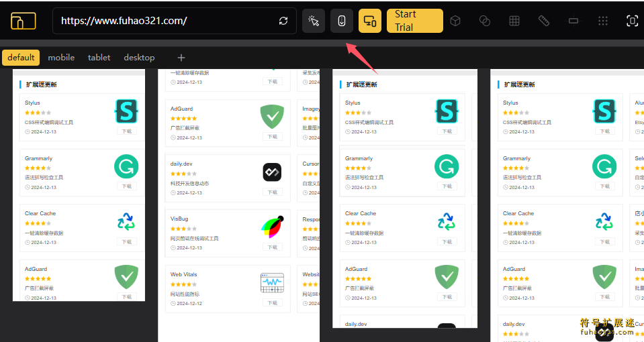This screenshot has height=342, width=644.
Task: Click the responsive viewer logo icon
Action: pos(23,21)
